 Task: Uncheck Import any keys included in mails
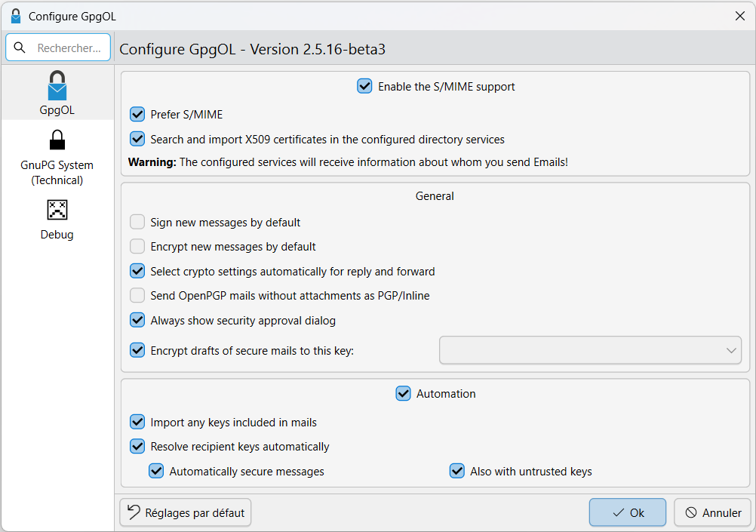137,423
